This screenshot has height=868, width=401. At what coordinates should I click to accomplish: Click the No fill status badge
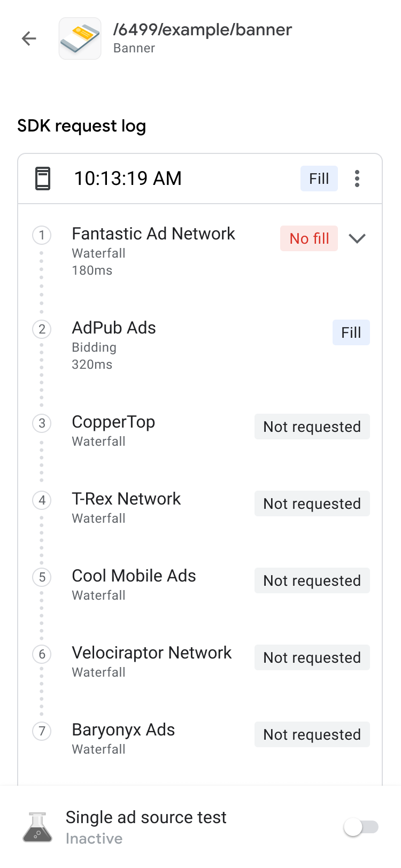point(309,238)
